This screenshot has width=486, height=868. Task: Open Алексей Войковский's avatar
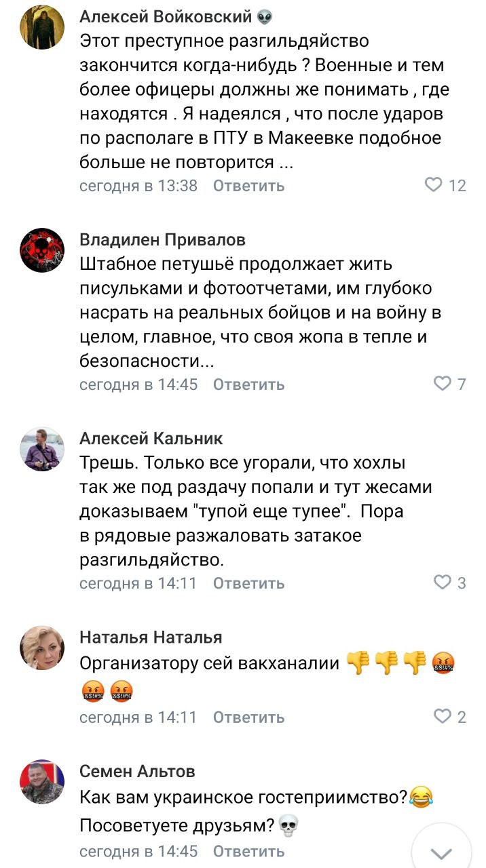point(42,26)
